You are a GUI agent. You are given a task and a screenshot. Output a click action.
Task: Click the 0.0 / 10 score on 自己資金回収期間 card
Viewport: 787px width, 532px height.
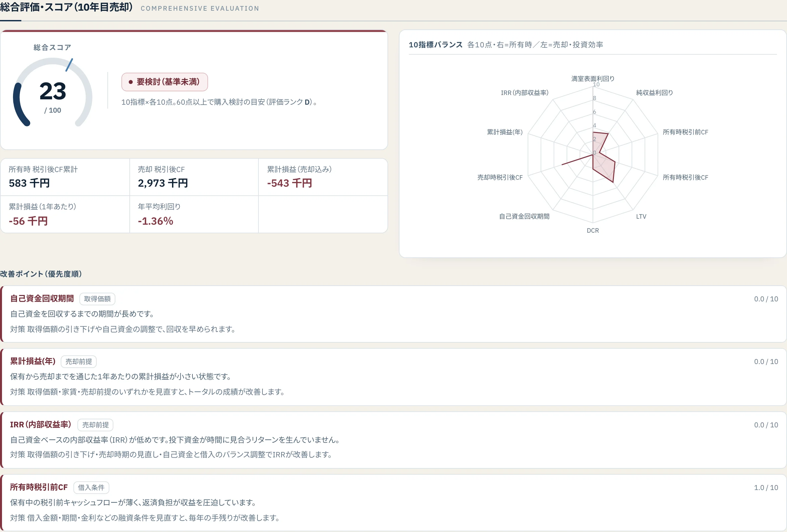766,299
